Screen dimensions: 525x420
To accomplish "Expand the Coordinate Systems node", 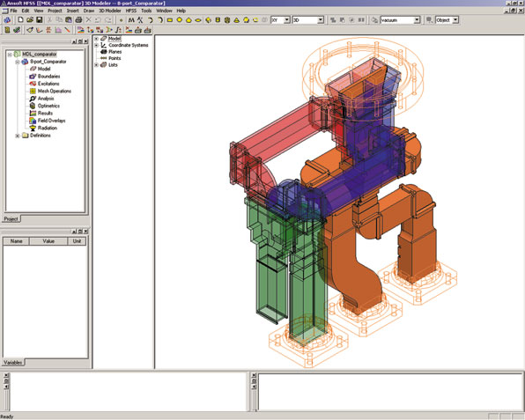I will (x=96, y=45).
